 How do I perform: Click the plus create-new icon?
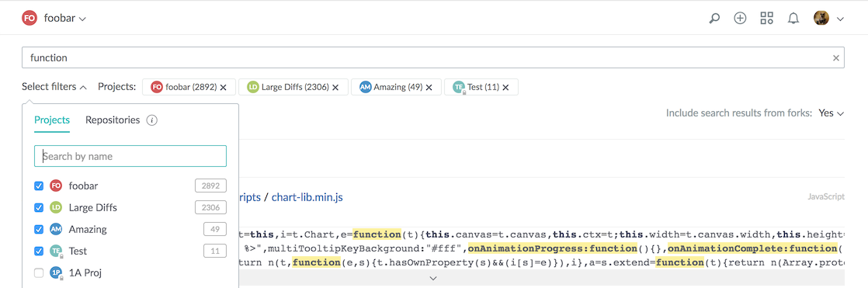point(740,19)
